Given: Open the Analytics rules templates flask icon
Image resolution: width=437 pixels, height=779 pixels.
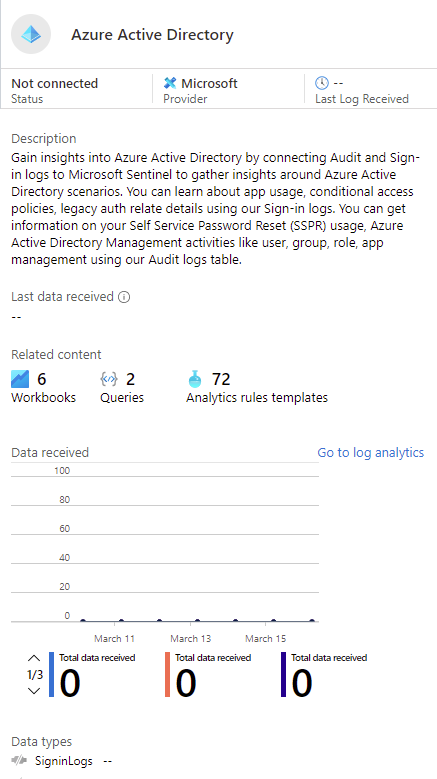Looking at the screenshot, I should point(195,379).
